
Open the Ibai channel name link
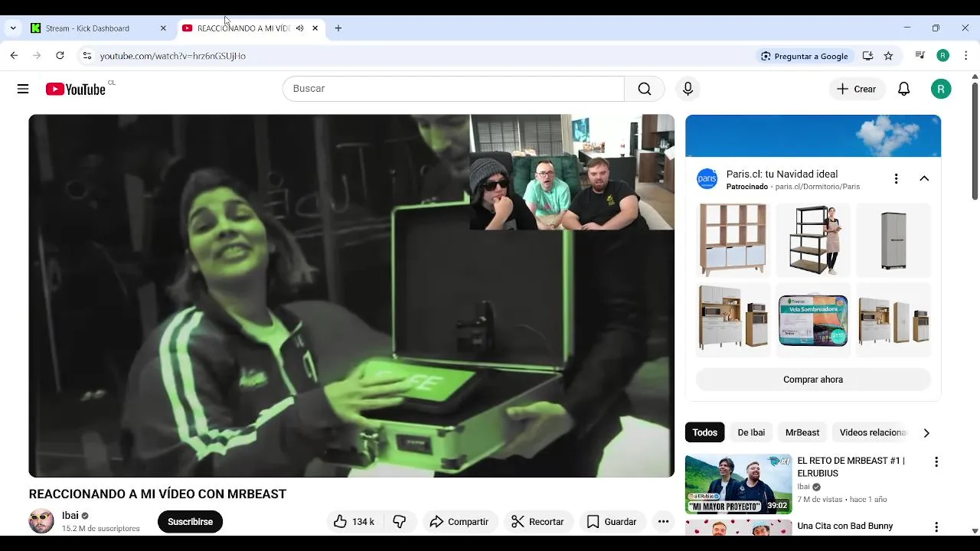point(70,516)
